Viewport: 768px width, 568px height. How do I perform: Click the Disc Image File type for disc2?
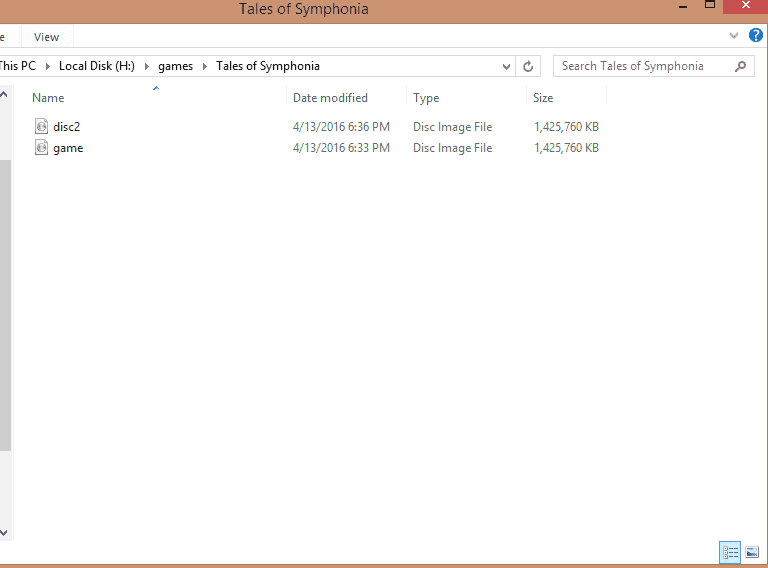[453, 127]
